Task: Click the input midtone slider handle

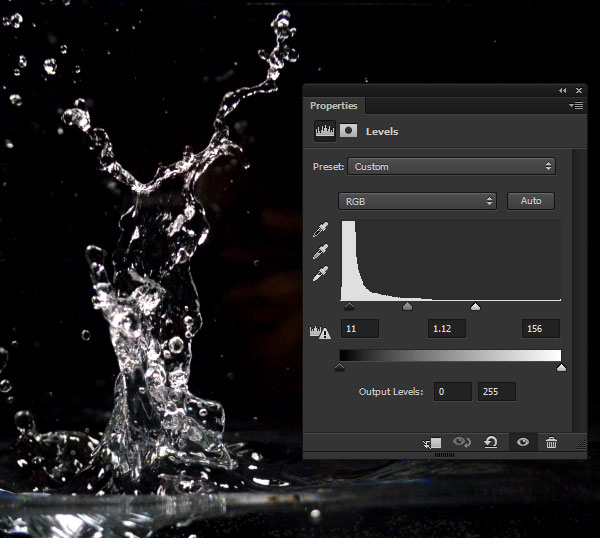Action: (x=408, y=306)
